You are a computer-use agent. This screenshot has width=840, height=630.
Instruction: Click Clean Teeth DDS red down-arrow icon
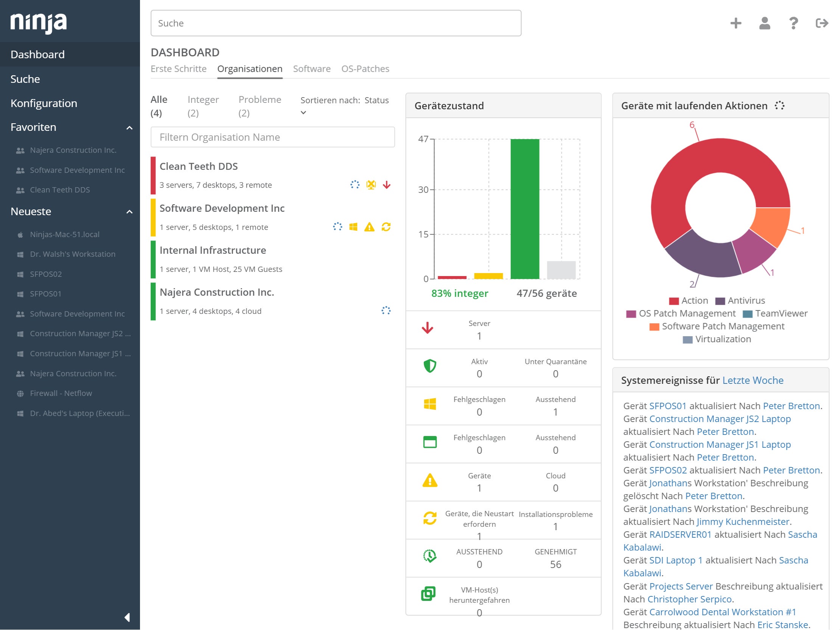click(x=387, y=185)
